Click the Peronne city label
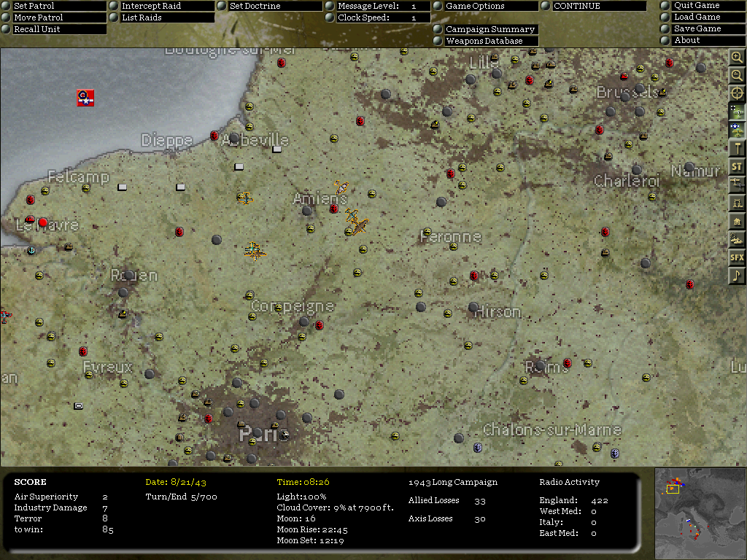 451,236
